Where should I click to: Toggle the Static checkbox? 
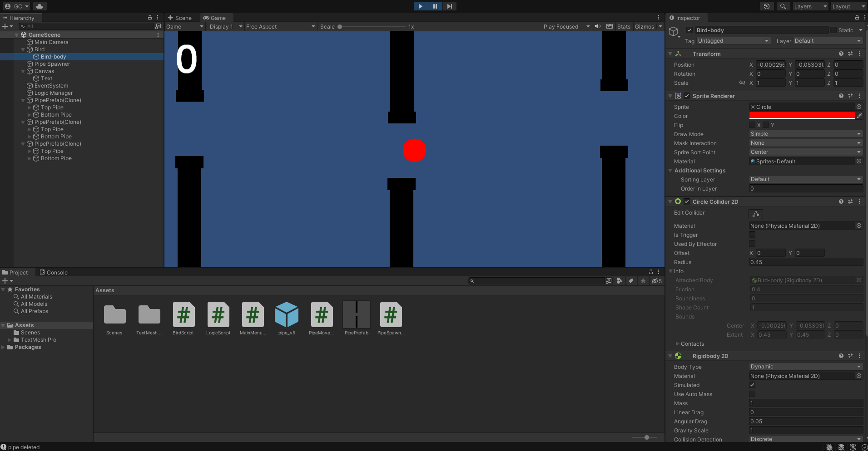click(833, 30)
